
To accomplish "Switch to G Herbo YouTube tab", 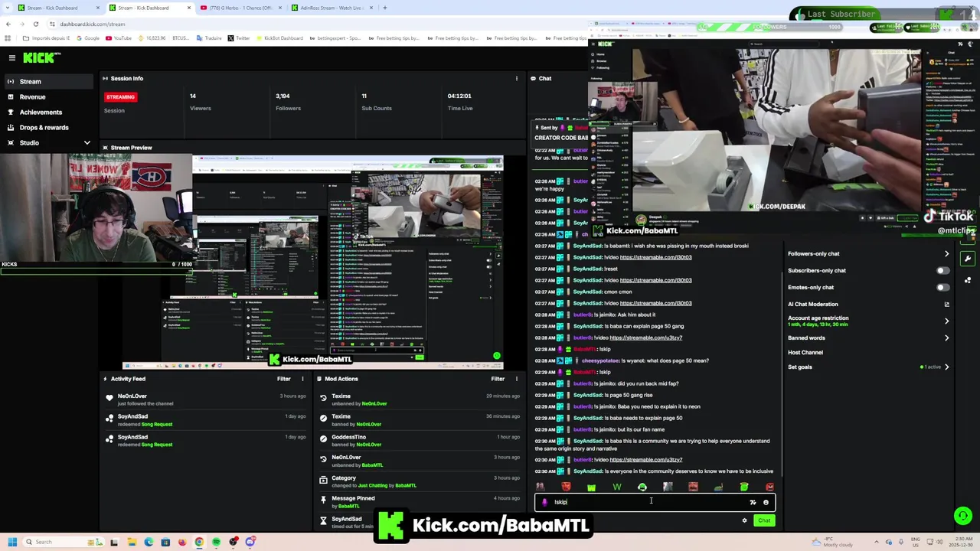I will click(241, 8).
